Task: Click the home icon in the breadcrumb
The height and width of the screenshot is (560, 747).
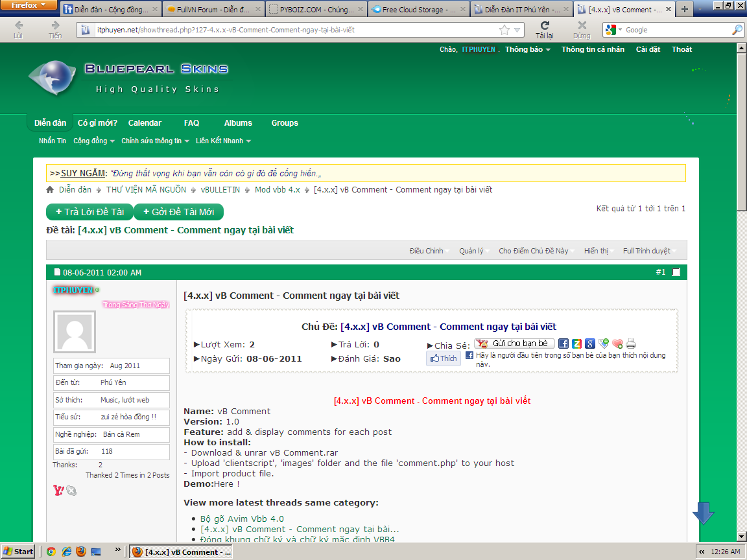Action: (50, 190)
